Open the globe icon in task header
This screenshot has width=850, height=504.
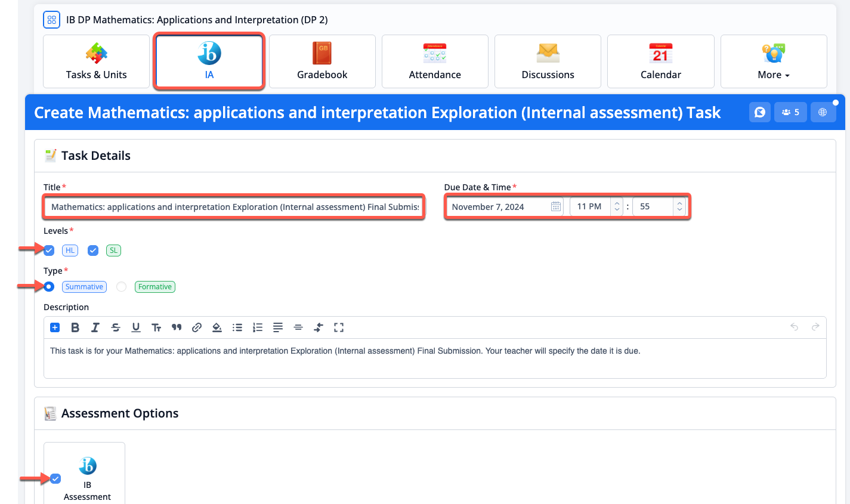[823, 112]
